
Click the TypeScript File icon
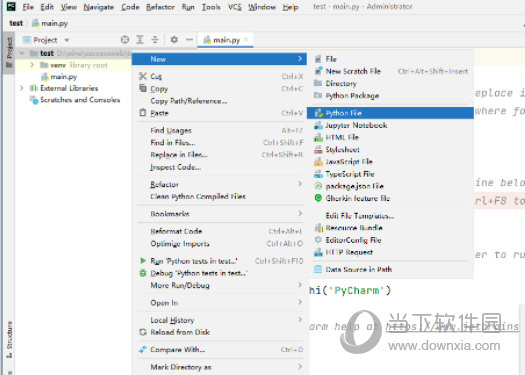[x=318, y=174]
